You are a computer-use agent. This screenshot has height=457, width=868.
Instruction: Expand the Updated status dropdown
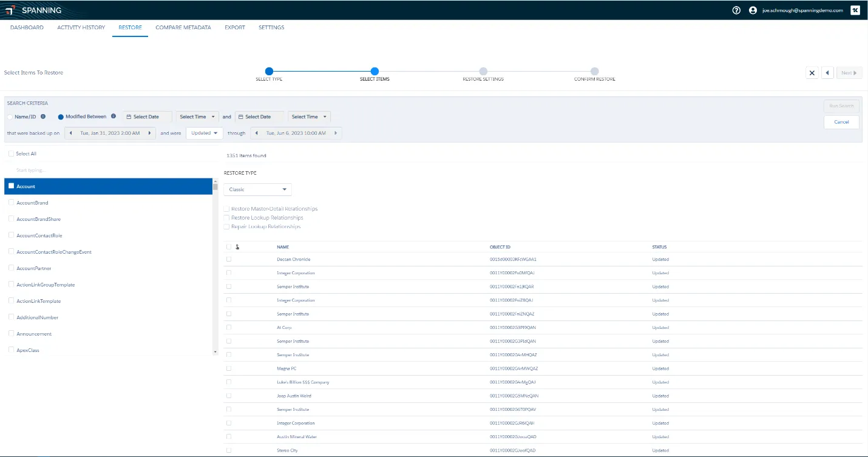[204, 133]
